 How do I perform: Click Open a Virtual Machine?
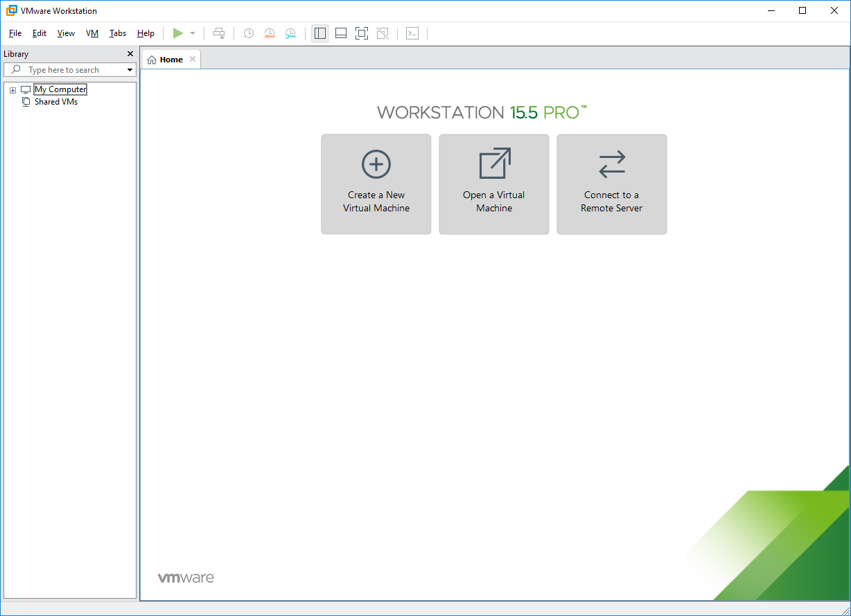click(x=494, y=184)
